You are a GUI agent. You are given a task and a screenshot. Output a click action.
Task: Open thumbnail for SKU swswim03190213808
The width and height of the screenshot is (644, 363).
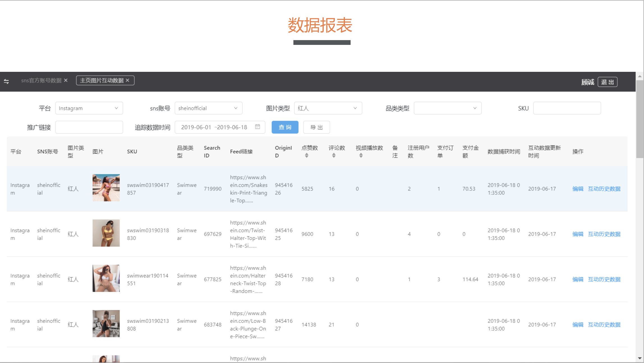106,323
